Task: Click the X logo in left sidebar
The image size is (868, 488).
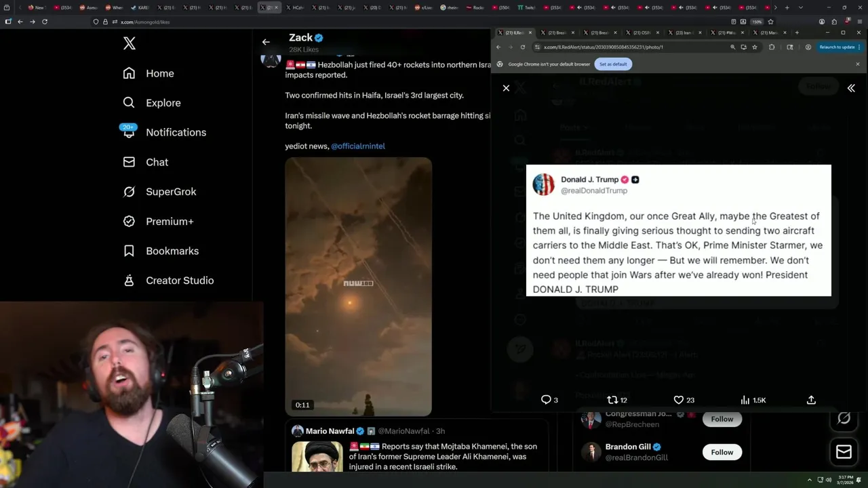Action: pos(130,43)
